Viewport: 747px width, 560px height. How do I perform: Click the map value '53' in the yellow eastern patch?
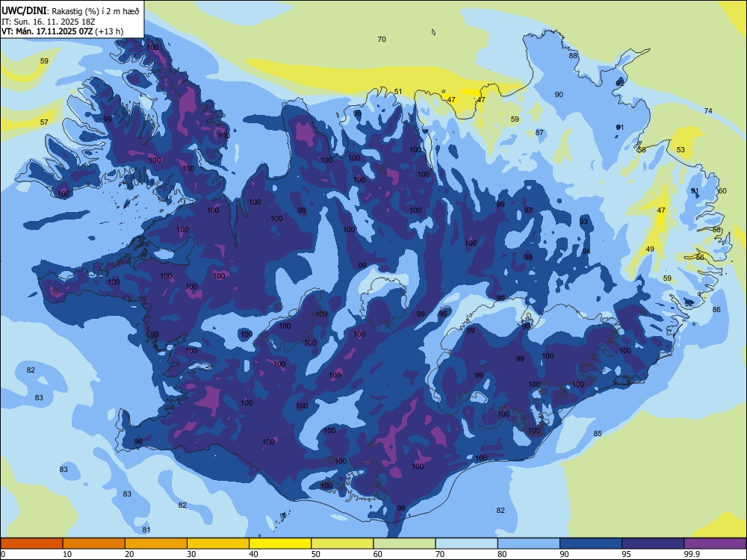point(681,150)
